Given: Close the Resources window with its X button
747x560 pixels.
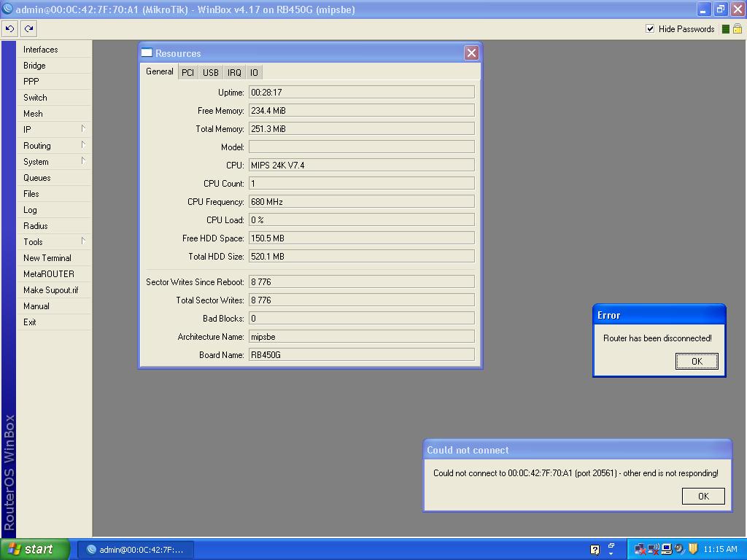Looking at the screenshot, I should 471,52.
